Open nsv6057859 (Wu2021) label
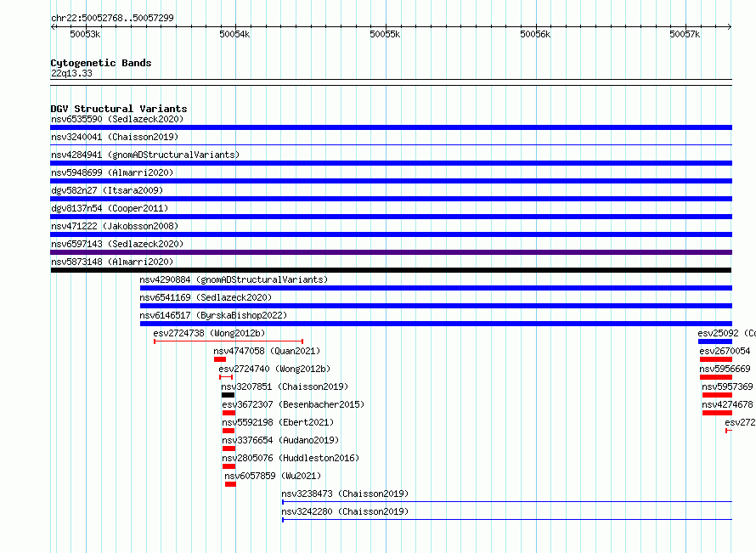 click(x=273, y=476)
